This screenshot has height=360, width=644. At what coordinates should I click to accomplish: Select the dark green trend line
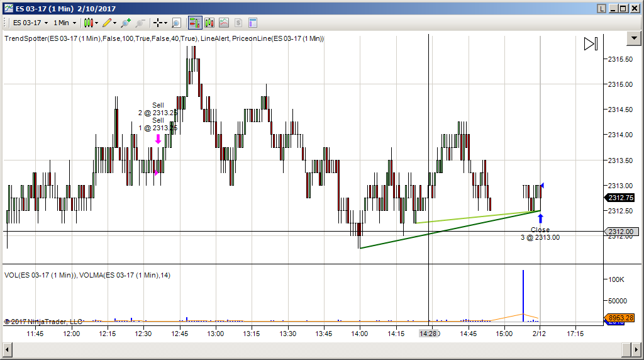point(450,230)
